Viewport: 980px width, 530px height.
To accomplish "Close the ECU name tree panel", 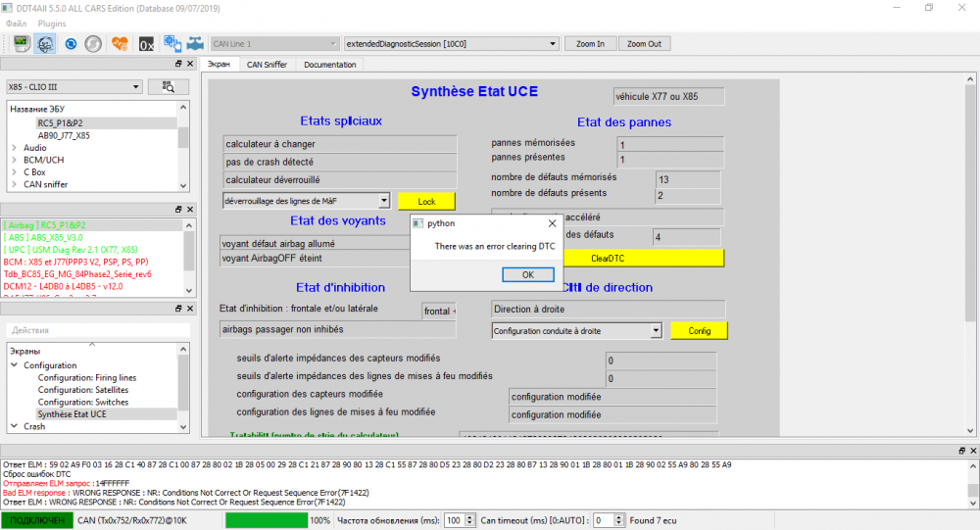I will [191, 64].
